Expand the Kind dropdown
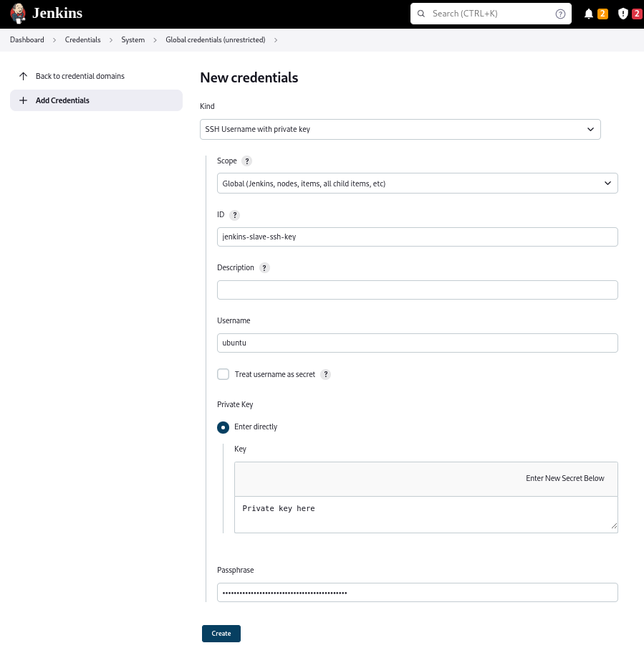This screenshot has width=644, height=653. point(400,130)
